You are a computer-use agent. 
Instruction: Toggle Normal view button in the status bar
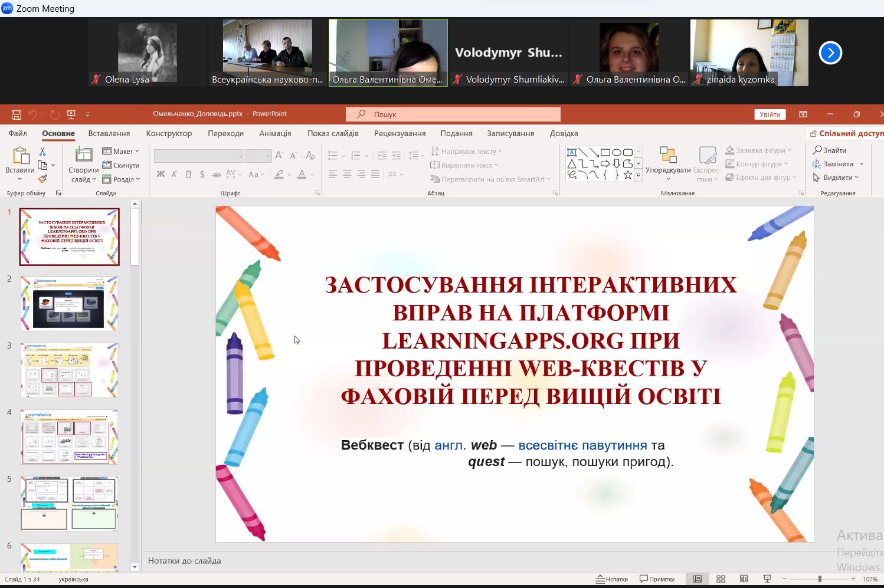[698, 579]
